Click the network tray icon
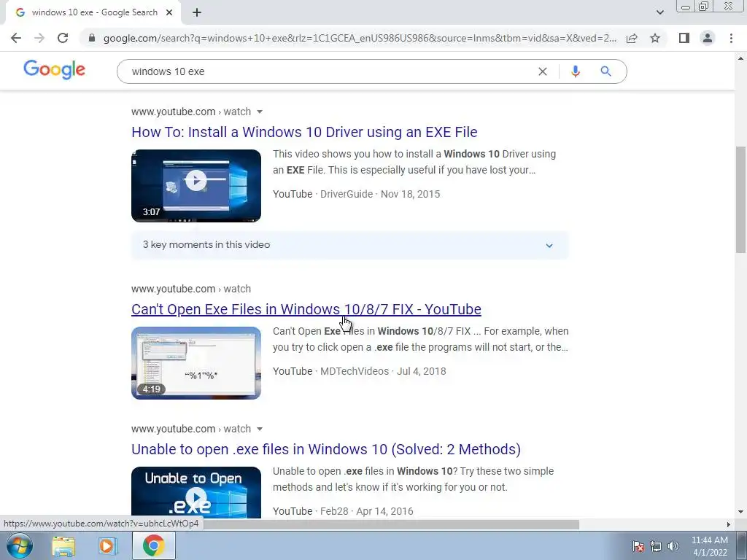Viewport: 747px width, 560px height. (x=656, y=547)
